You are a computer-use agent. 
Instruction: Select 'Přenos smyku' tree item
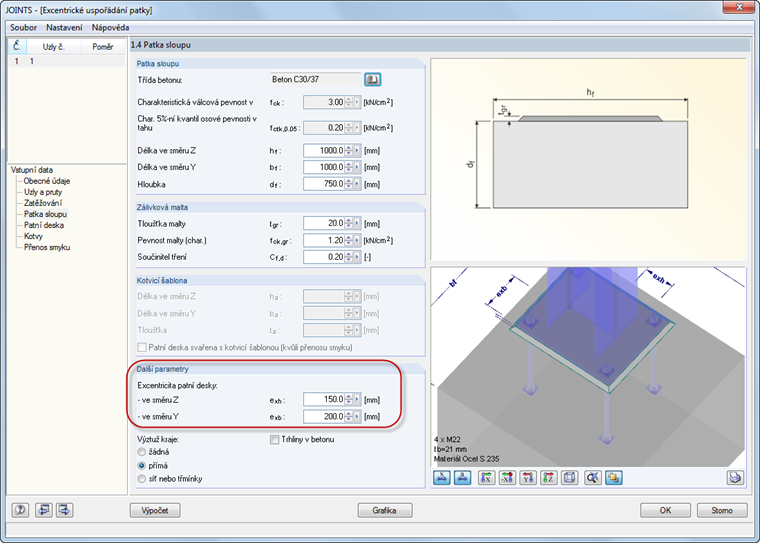(47, 248)
